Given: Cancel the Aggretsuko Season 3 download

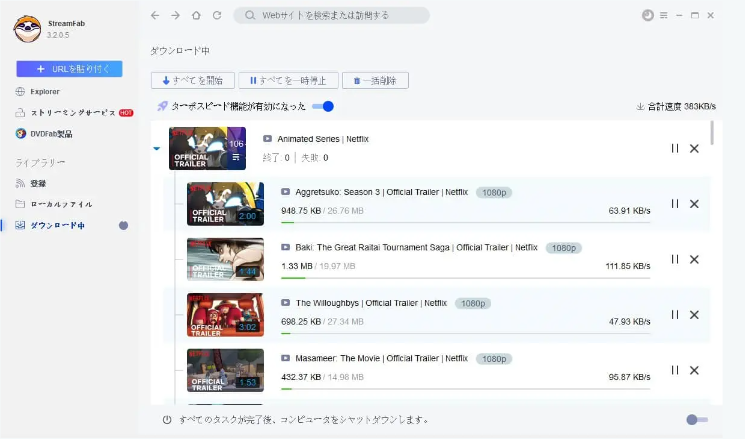Looking at the screenshot, I should (x=694, y=204).
